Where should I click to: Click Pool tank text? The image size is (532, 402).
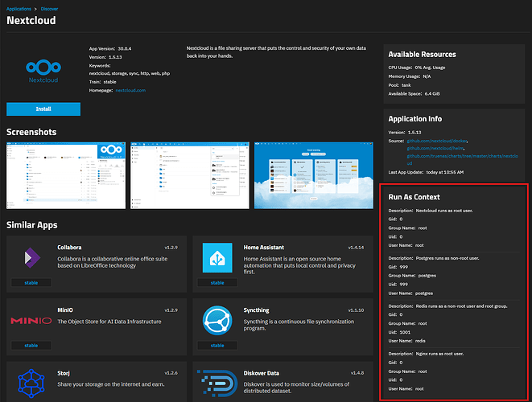(399, 85)
